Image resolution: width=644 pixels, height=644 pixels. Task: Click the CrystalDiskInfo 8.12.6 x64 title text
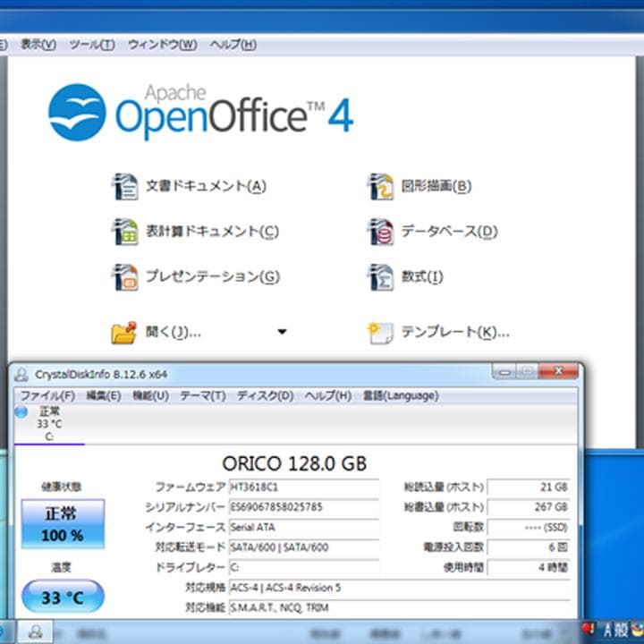click(101, 375)
